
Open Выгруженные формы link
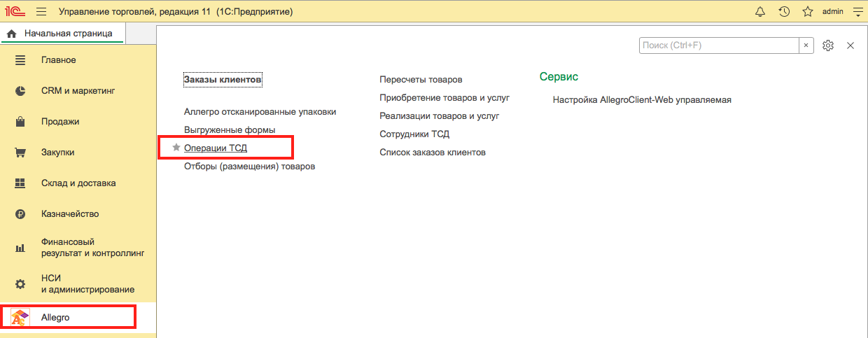(230, 130)
